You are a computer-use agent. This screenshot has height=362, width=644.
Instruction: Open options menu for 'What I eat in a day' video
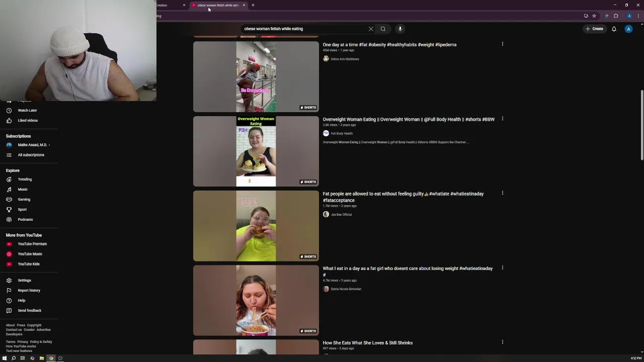tap(502, 267)
